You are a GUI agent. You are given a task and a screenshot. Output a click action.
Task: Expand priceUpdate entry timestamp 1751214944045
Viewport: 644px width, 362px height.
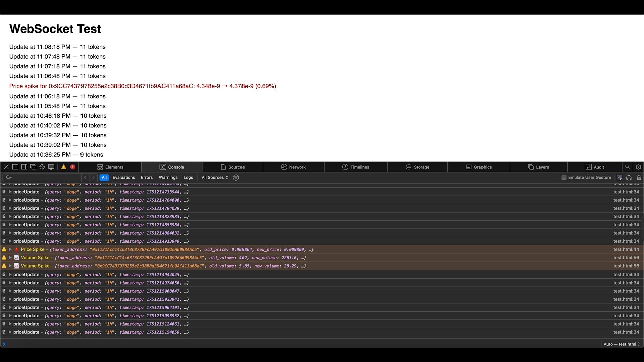10,275
